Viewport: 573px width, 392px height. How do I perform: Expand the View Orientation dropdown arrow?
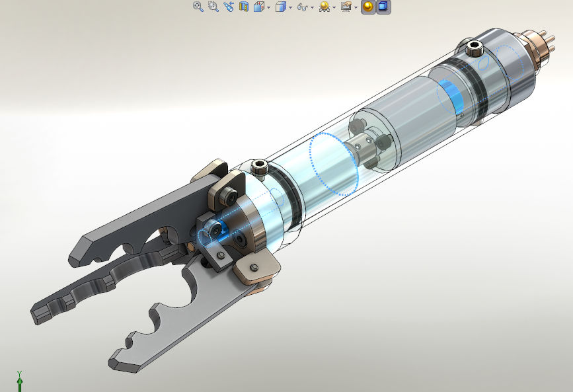click(x=269, y=7)
